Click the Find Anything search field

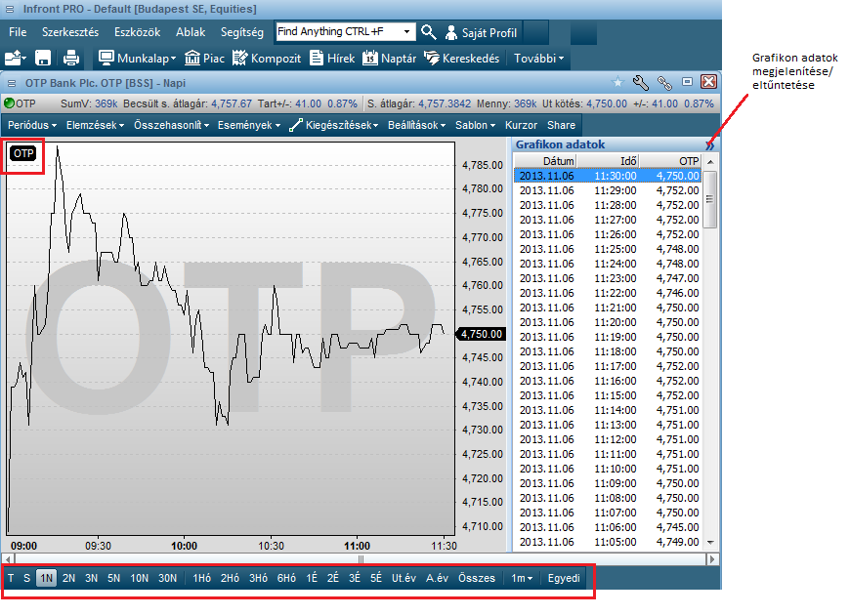[x=338, y=32]
